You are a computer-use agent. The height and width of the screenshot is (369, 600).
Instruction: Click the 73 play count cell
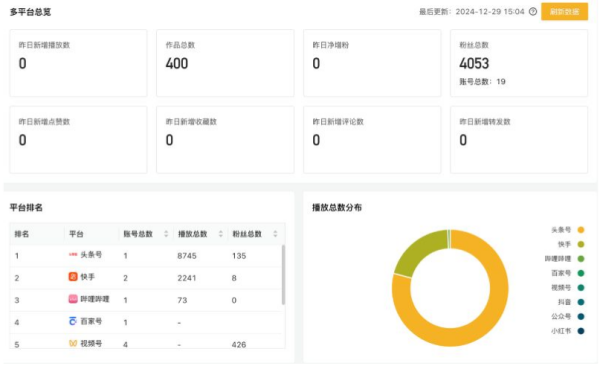point(182,300)
